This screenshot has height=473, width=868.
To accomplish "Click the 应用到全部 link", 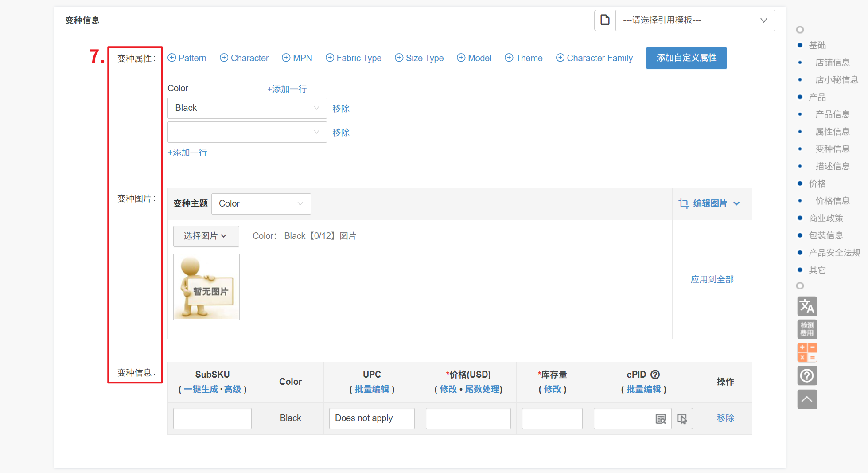I will tap(712, 279).
